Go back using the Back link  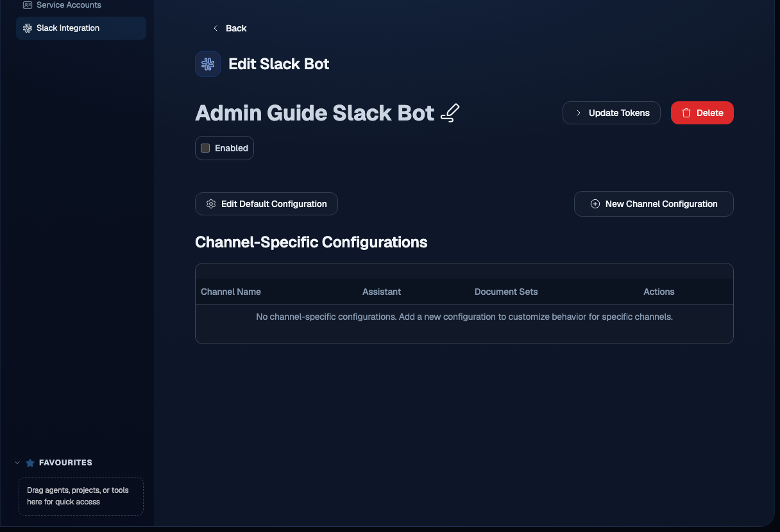pos(230,28)
